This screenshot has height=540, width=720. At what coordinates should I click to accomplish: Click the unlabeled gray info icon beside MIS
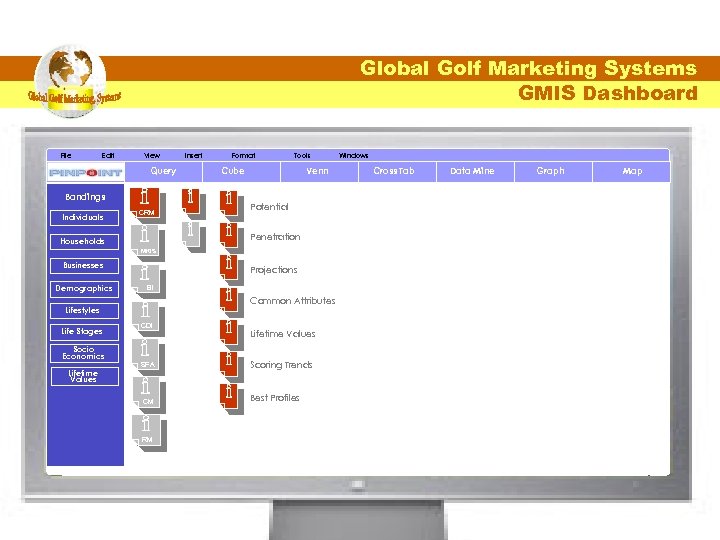[x=193, y=236]
